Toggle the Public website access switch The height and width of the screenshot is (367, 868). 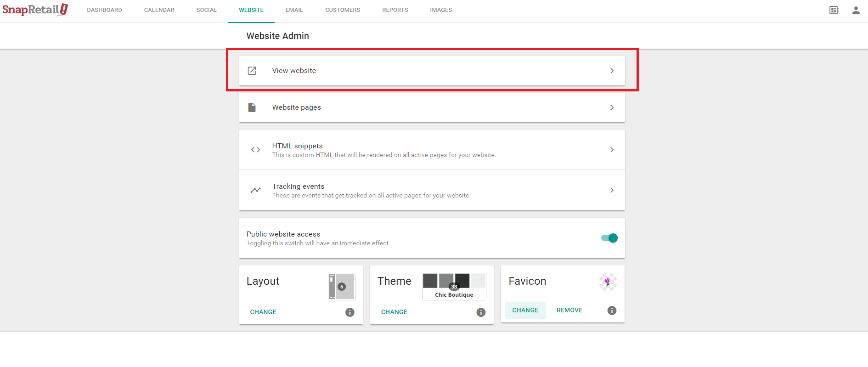[609, 238]
